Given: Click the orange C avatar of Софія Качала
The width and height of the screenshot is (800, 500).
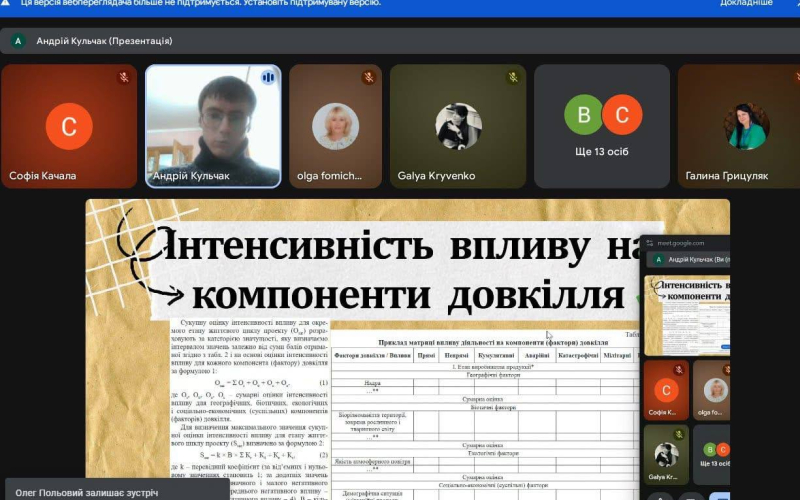Looking at the screenshot, I should [69, 126].
